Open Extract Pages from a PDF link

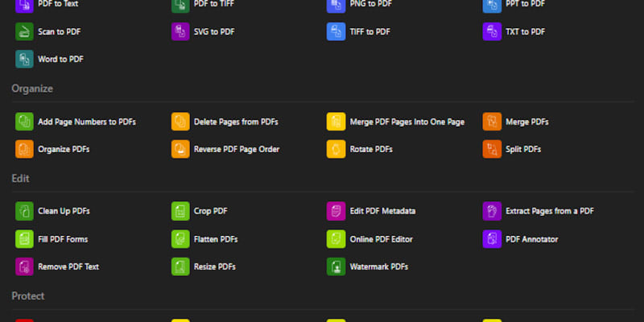point(549,212)
